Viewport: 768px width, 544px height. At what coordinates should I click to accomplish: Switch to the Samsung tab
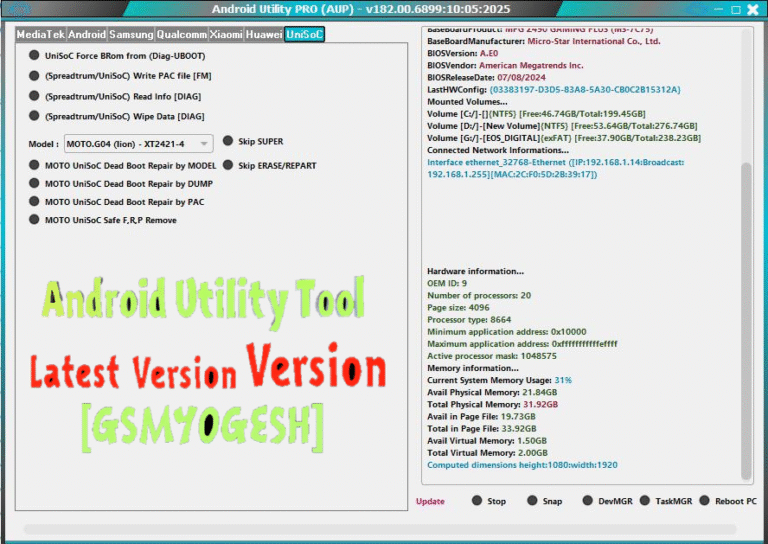(x=131, y=34)
